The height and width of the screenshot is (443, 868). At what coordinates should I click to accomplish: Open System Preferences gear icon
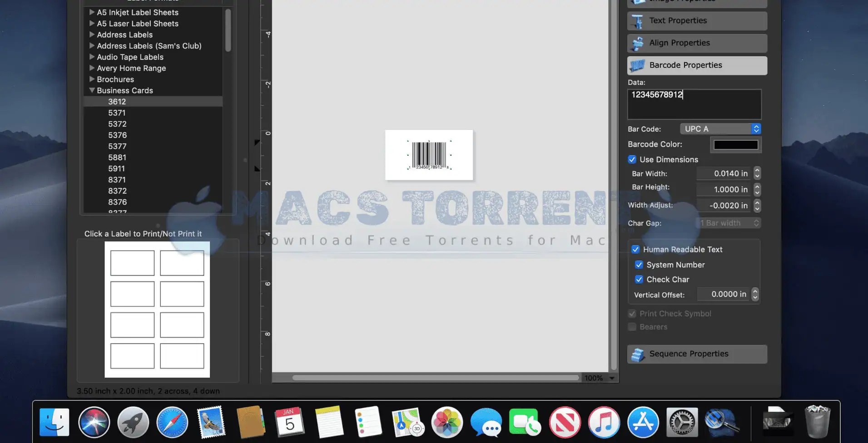[x=682, y=422]
